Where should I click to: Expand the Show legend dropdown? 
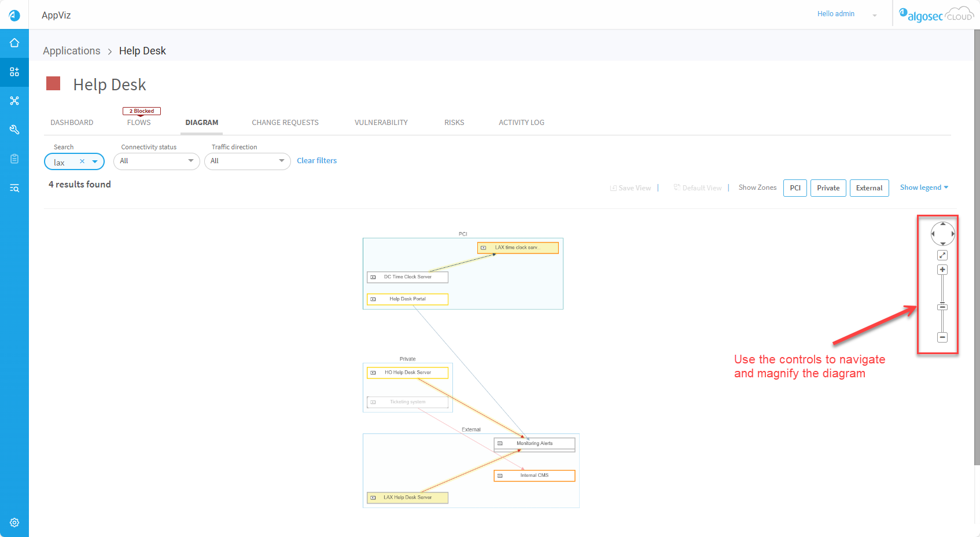[x=924, y=187]
